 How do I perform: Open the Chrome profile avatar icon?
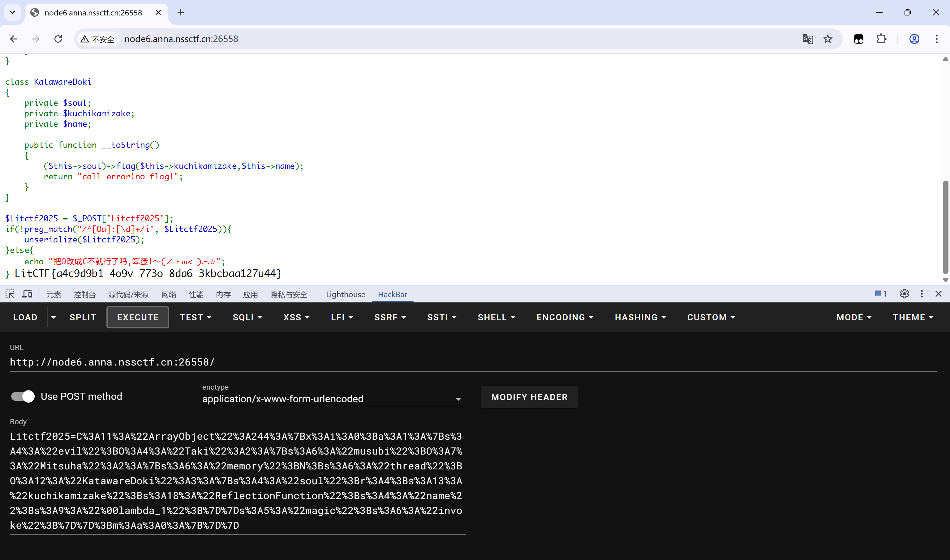(x=914, y=39)
